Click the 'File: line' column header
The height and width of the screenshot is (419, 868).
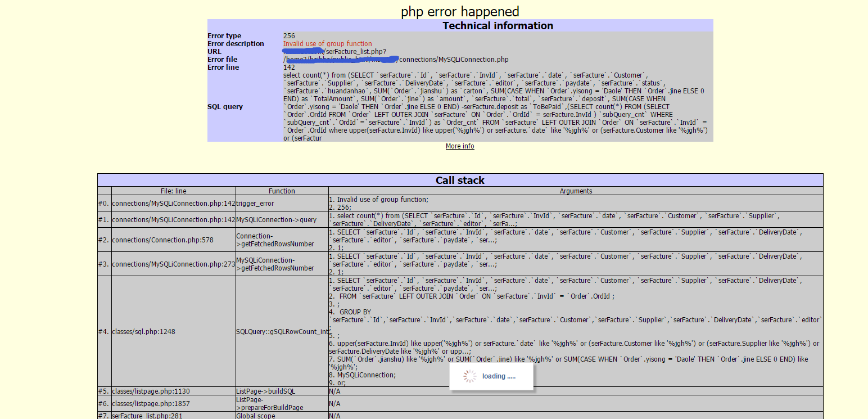click(x=173, y=191)
